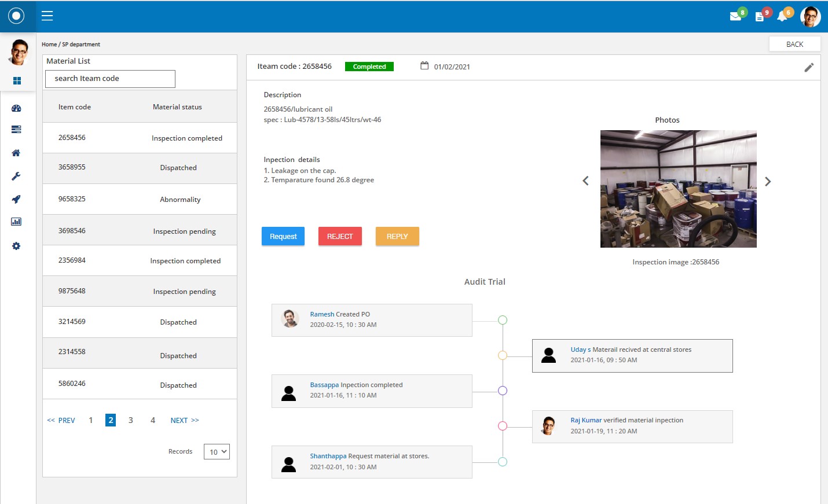Screen dimensions: 828x504
Task: Go to page 3
Action: [x=131, y=420]
